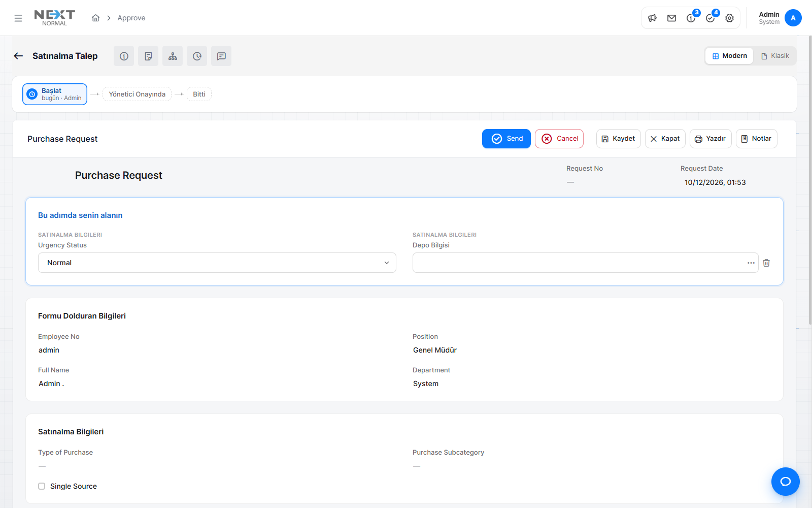Click the Genel Müdür position value

(x=435, y=350)
